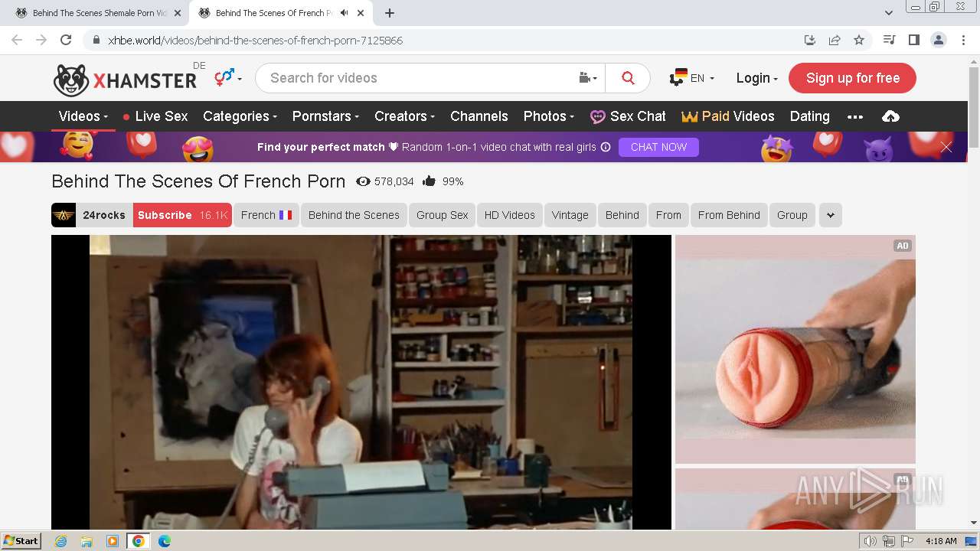Select the HD Videos tag

(510, 215)
